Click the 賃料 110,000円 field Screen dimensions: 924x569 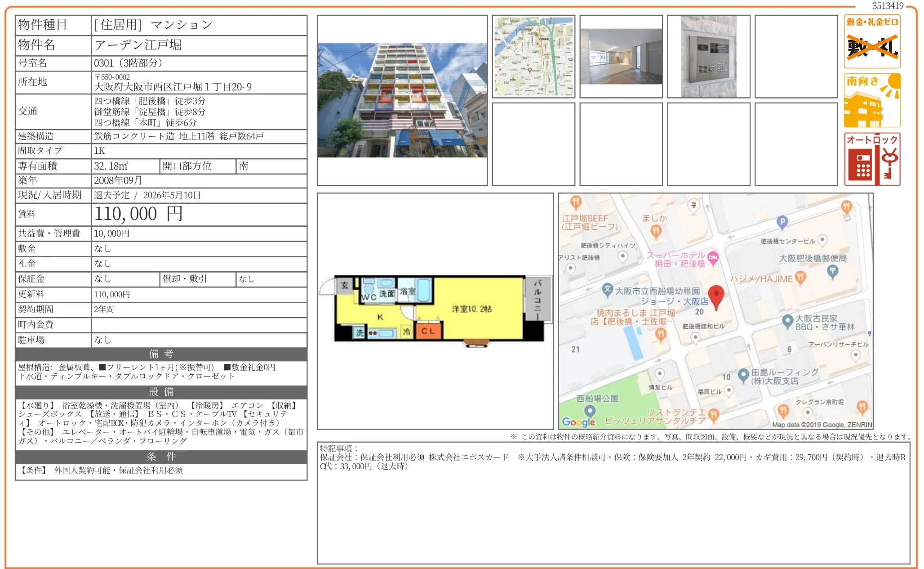tap(139, 215)
